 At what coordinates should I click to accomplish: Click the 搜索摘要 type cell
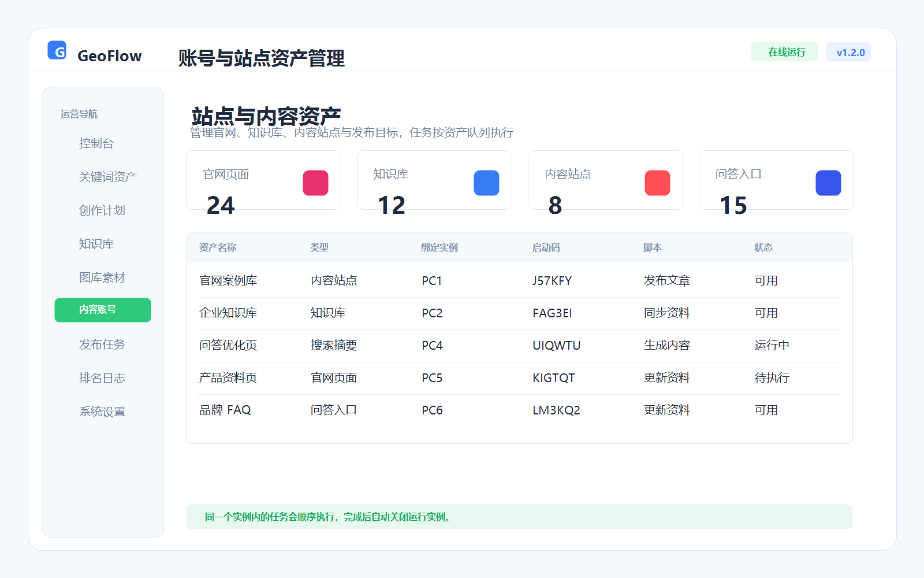click(x=334, y=346)
